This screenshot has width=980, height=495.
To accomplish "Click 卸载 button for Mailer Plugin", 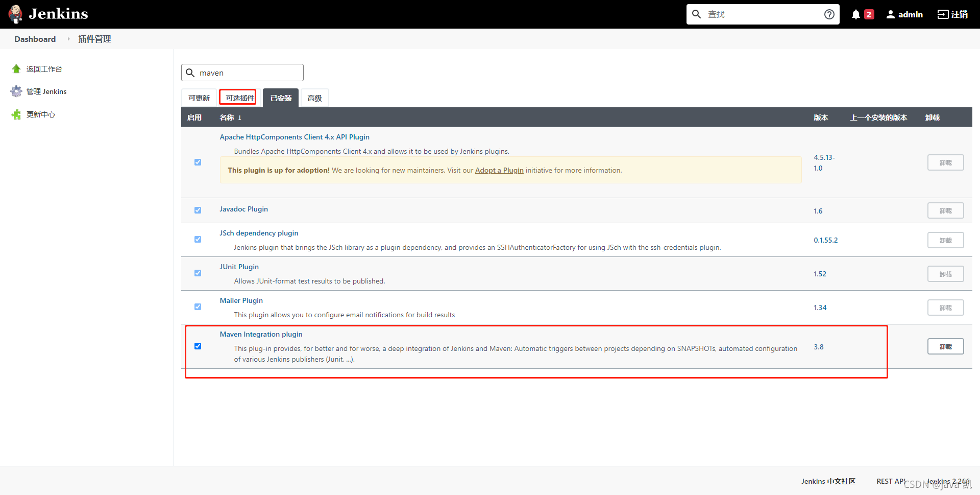I will pyautogui.click(x=945, y=308).
